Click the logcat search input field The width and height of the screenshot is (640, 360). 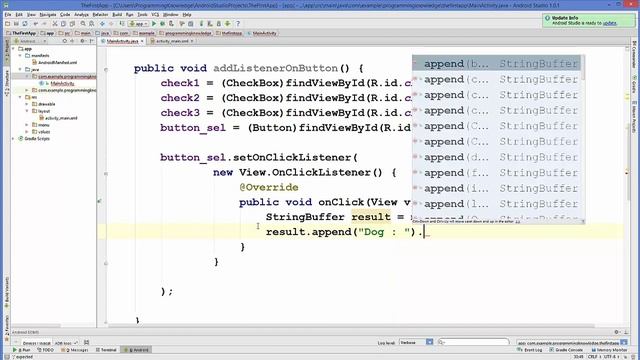pyautogui.click(x=473, y=342)
